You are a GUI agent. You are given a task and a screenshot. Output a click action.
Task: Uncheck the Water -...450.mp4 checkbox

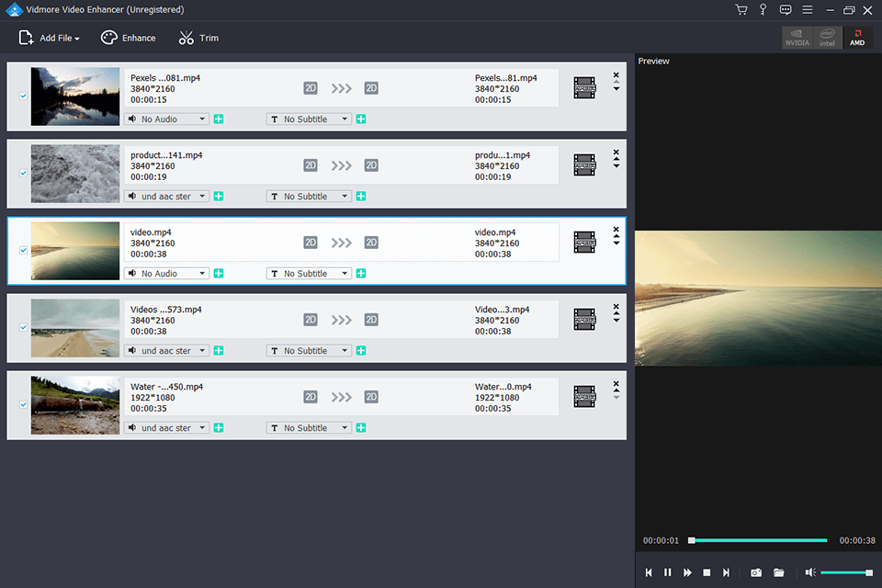pyautogui.click(x=23, y=404)
